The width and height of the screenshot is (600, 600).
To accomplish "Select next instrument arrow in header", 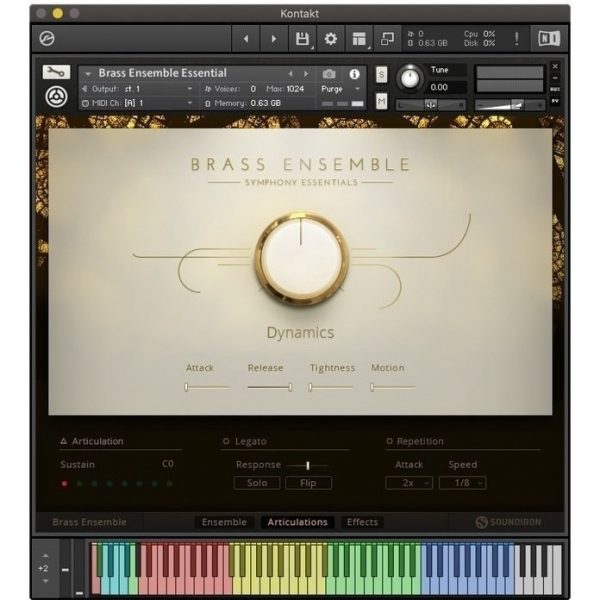I will tap(306, 73).
